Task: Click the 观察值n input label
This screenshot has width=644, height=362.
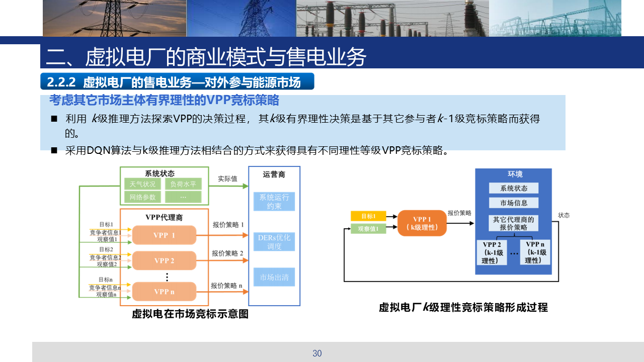Action: click(107, 295)
